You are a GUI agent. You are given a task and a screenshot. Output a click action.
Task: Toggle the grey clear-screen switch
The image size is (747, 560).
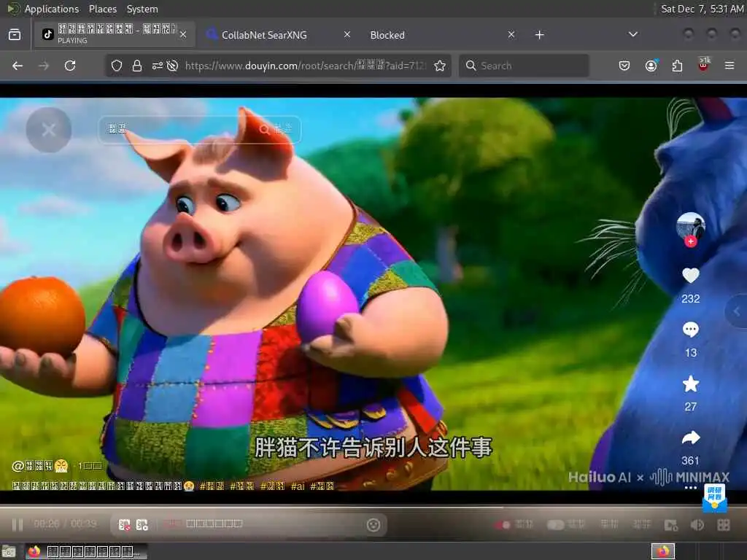coord(555,524)
